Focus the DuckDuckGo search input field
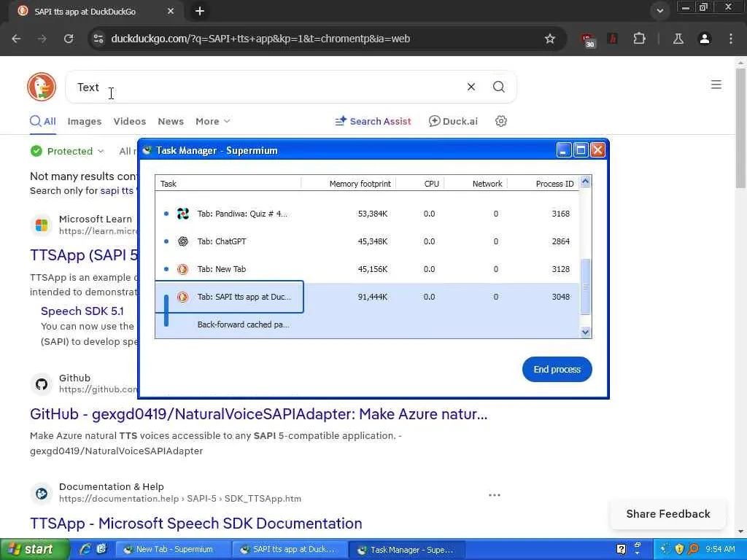The height and width of the screenshot is (560, 747). [267, 87]
